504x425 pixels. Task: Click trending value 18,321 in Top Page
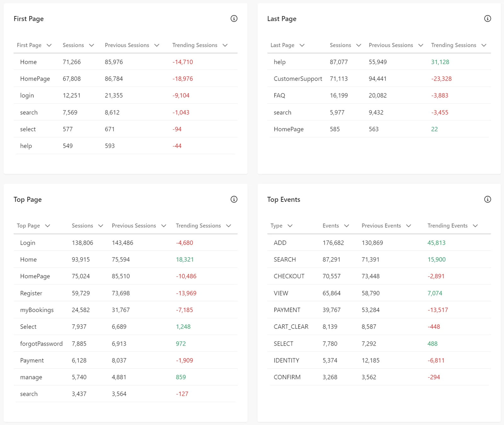(185, 259)
